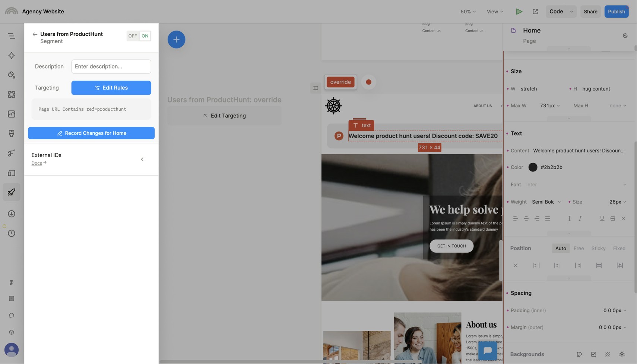This screenshot has height=364, width=637.
Task: Open the View dropdown
Action: pyautogui.click(x=495, y=12)
